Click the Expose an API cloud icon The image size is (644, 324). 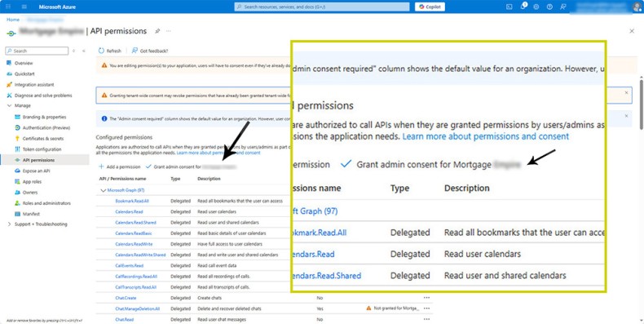click(x=17, y=171)
